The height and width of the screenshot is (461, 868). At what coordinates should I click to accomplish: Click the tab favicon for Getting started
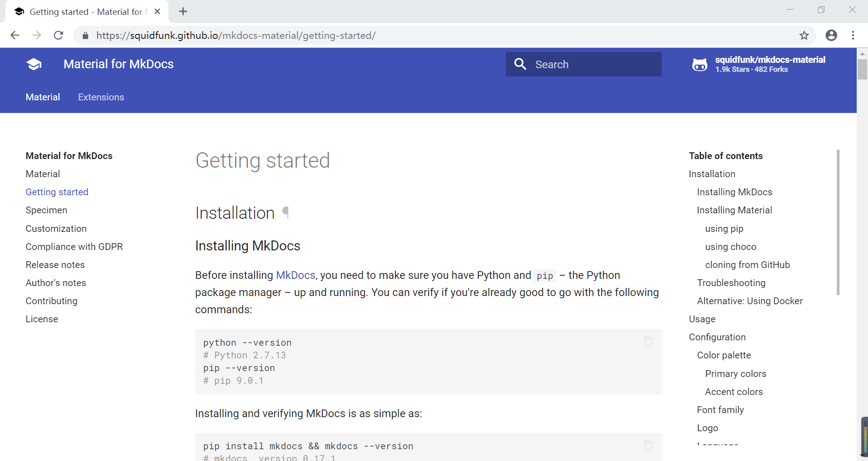tap(19, 12)
